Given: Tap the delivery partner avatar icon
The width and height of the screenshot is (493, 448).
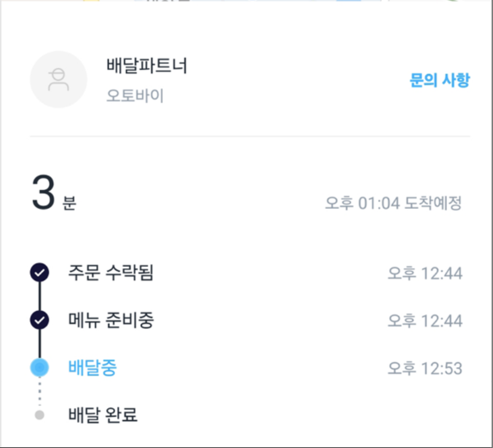Looking at the screenshot, I should click(59, 80).
